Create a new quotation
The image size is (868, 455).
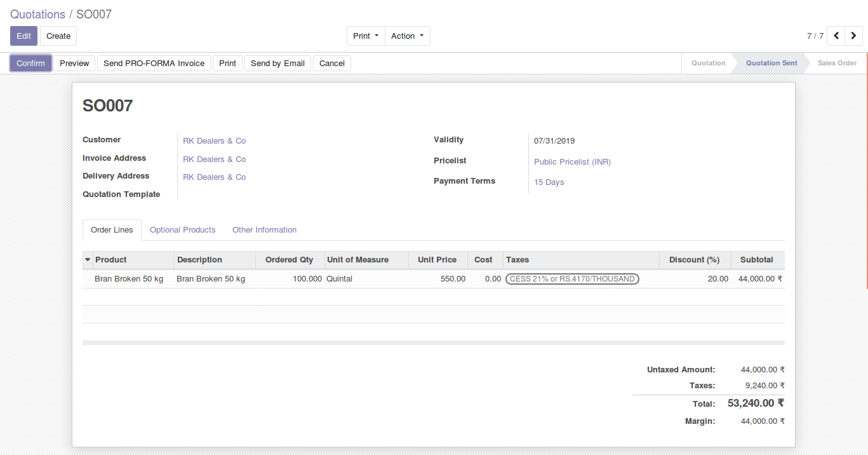(58, 36)
